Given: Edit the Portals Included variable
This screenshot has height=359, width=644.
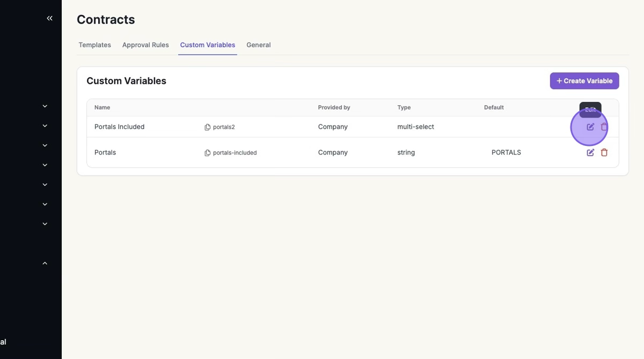Looking at the screenshot, I should pos(590,127).
